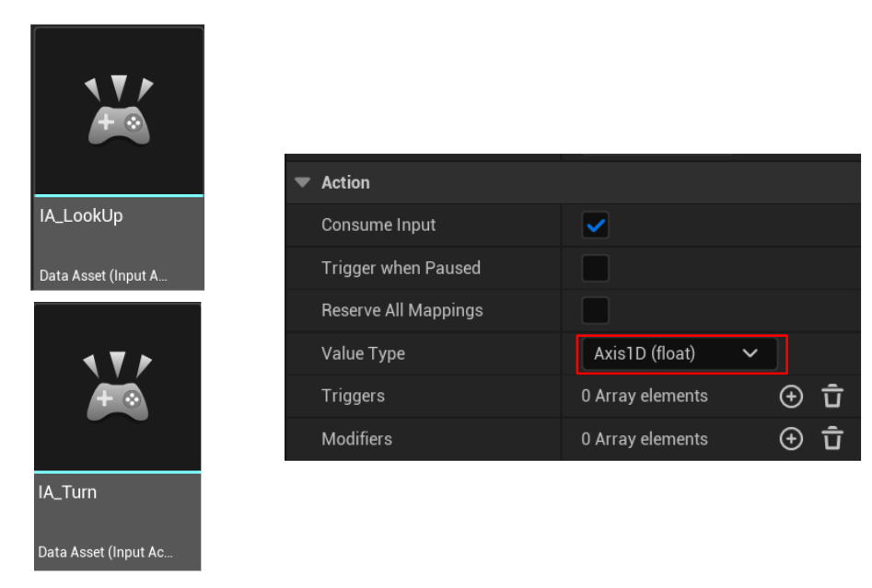Click the Triggers 0 Array elements text

click(x=645, y=397)
